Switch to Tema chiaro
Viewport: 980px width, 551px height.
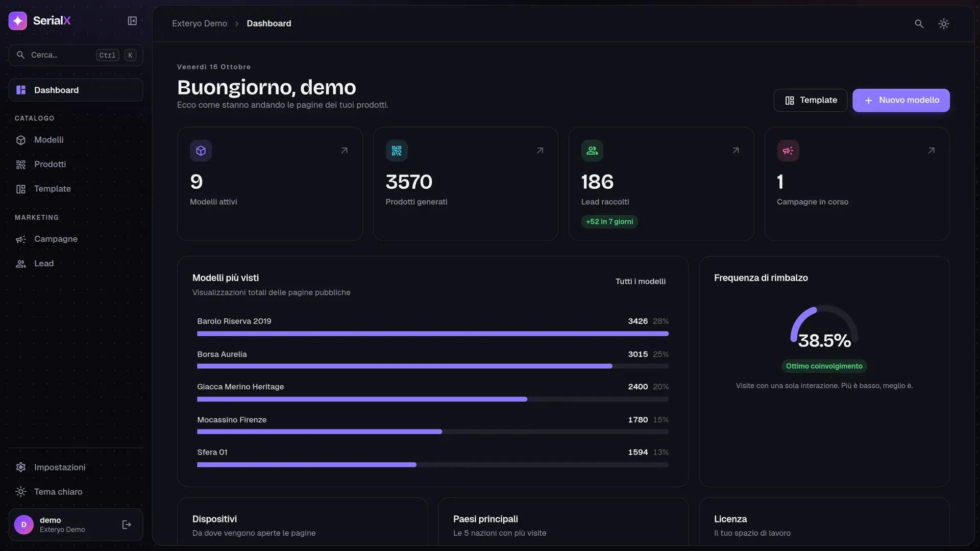pyautogui.click(x=76, y=492)
